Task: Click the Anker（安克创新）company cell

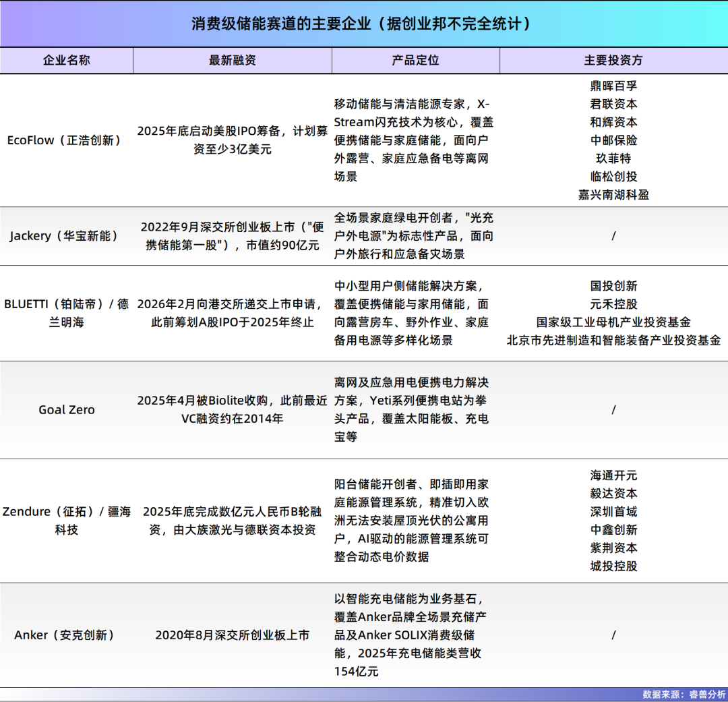Action: [66, 635]
